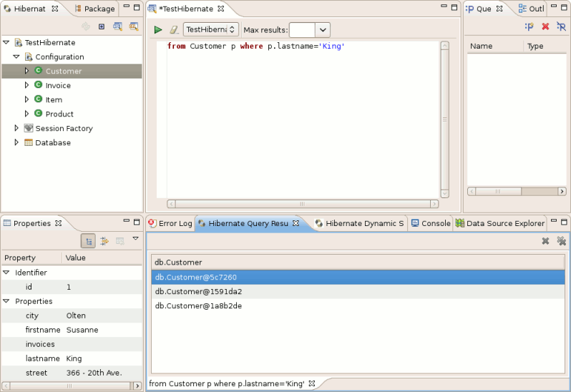Clear the query editor with the eraser icon

174,30
